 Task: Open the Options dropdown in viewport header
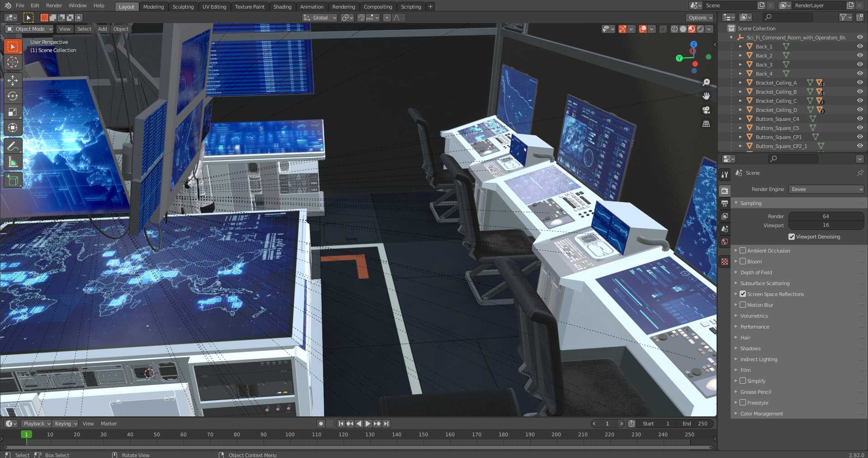click(700, 18)
